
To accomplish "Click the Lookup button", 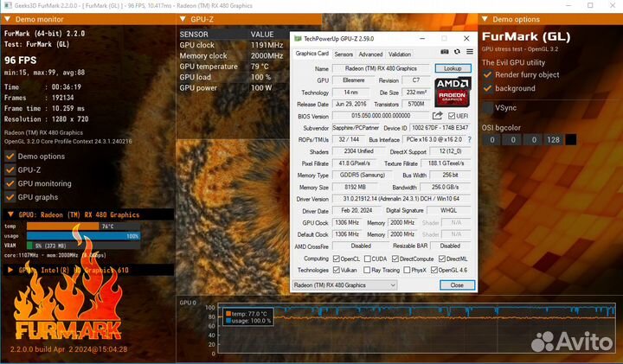I will (x=453, y=68).
